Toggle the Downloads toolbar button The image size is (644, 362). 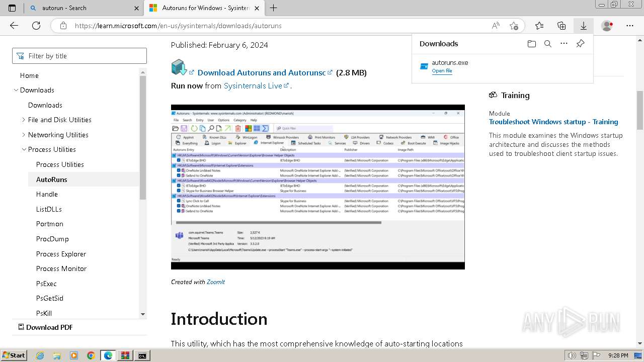click(584, 26)
